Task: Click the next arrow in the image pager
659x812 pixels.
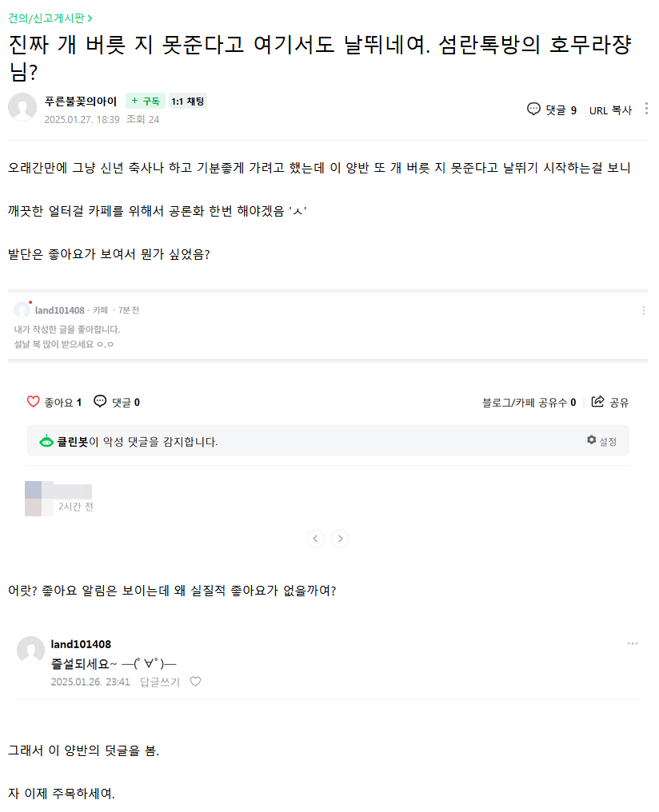Action: click(340, 539)
